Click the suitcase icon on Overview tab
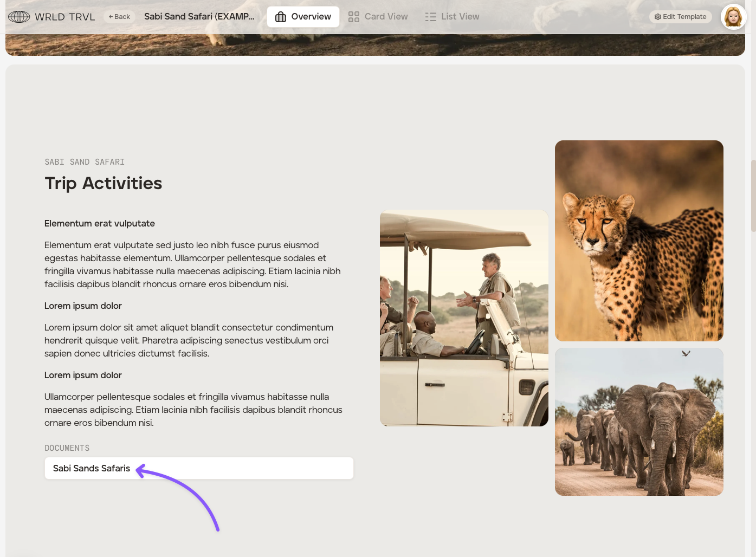 pyautogui.click(x=281, y=17)
